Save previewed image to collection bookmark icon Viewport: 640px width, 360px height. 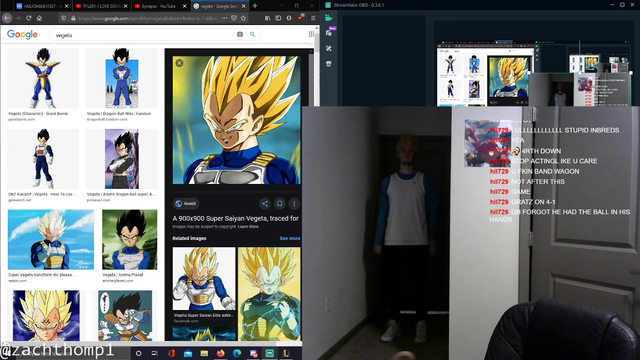280,203
